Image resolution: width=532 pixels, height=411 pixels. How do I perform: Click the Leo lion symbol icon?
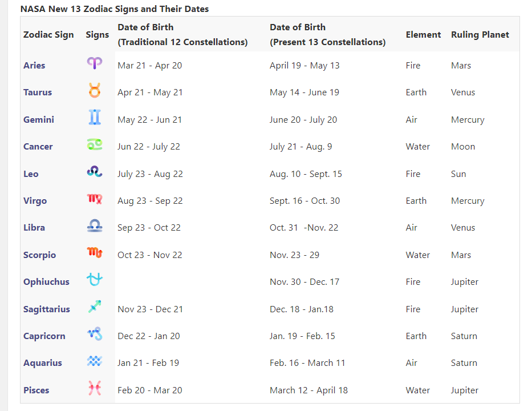pyautogui.click(x=95, y=171)
